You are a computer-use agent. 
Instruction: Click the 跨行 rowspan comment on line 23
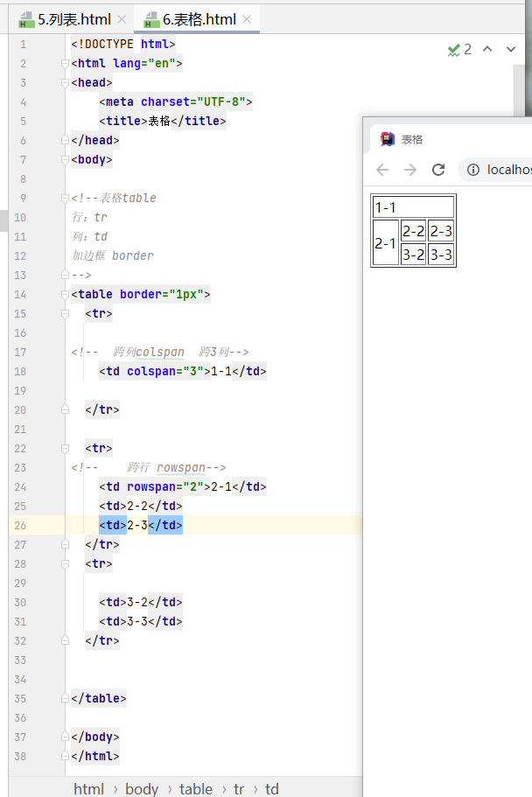click(x=149, y=468)
